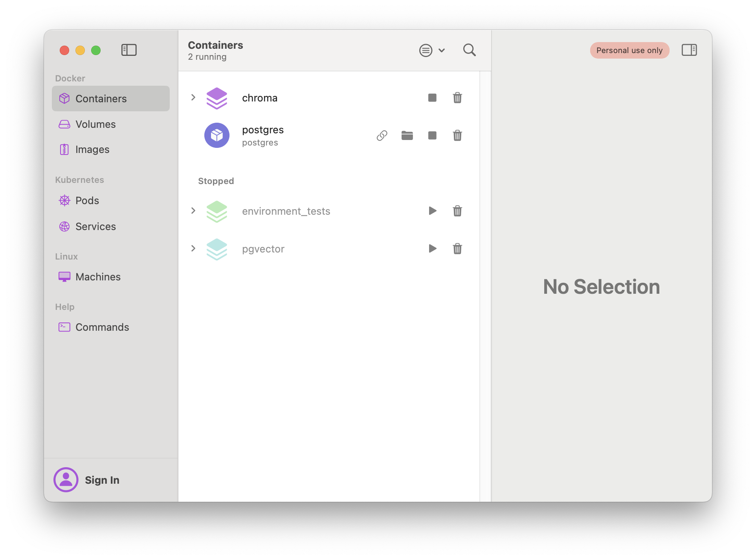The image size is (756, 560).
Task: Open the Images section
Action: pos(92,149)
